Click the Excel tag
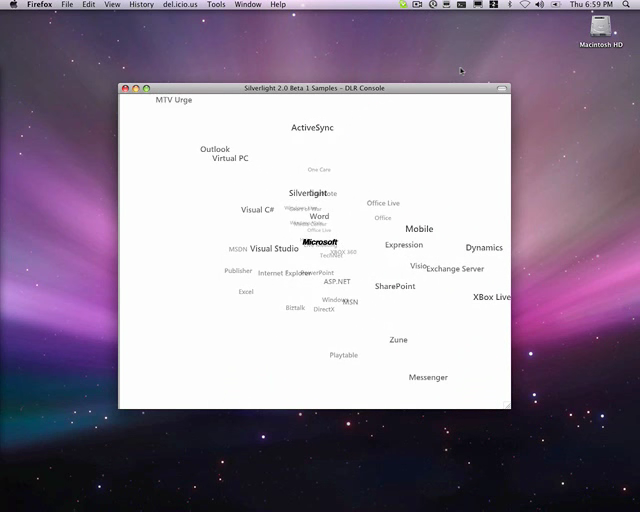Image resolution: width=640 pixels, height=512 pixels. (246, 292)
